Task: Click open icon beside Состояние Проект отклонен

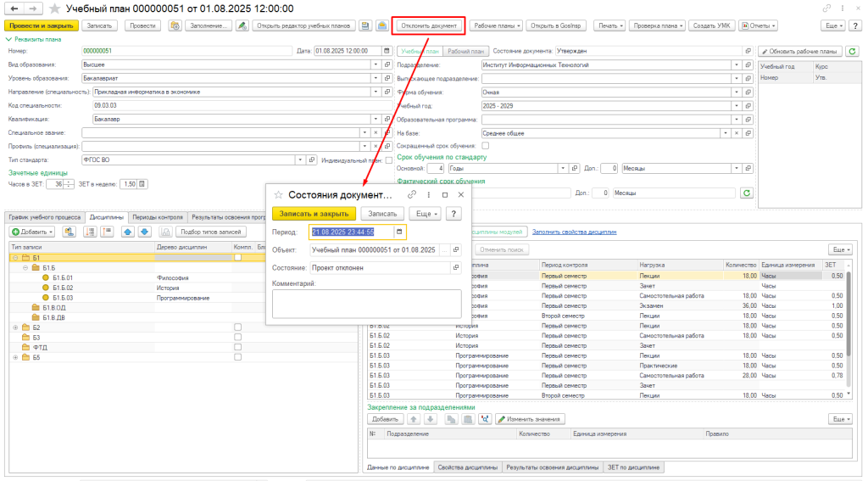Action: 455,267
